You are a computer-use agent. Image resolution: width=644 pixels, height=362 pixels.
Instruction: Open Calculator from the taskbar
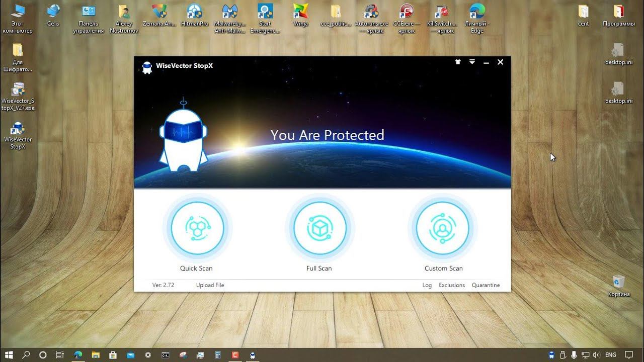click(217, 355)
